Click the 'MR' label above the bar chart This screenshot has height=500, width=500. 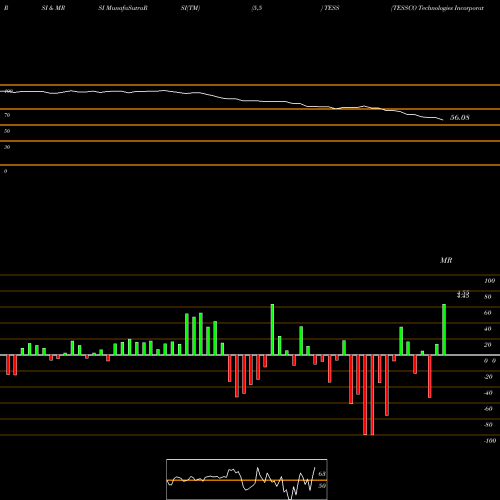pyautogui.click(x=446, y=260)
